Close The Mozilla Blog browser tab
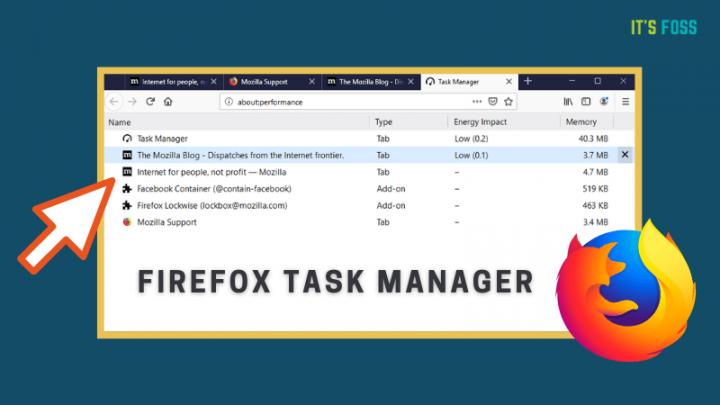The height and width of the screenshot is (405, 720). coord(411,81)
